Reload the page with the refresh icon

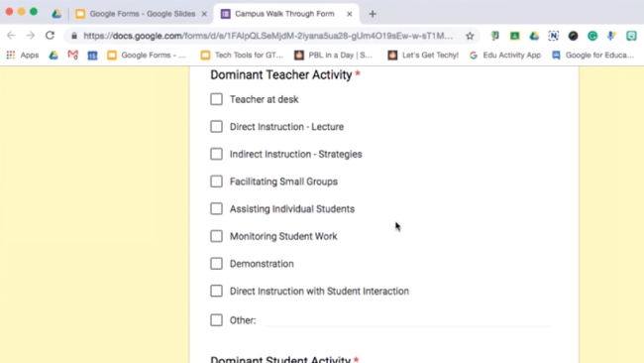(x=50, y=36)
